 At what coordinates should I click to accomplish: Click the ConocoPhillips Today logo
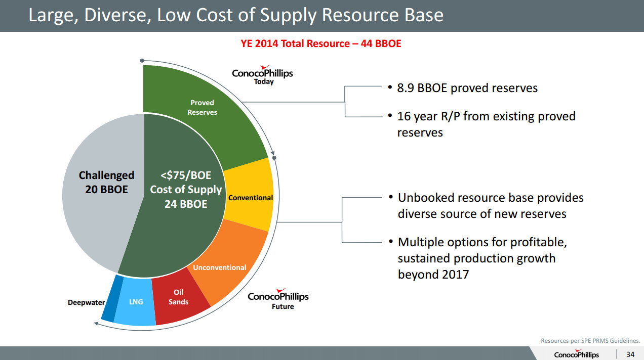click(262, 74)
